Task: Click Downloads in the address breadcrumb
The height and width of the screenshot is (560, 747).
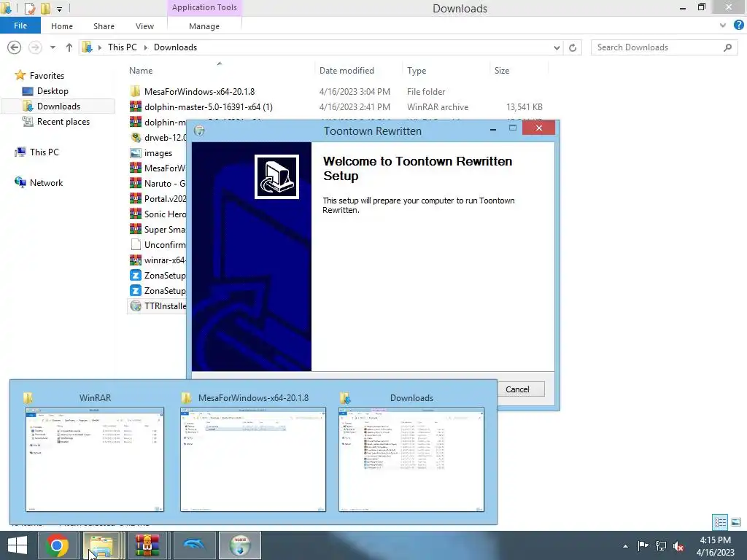Action: (x=175, y=47)
